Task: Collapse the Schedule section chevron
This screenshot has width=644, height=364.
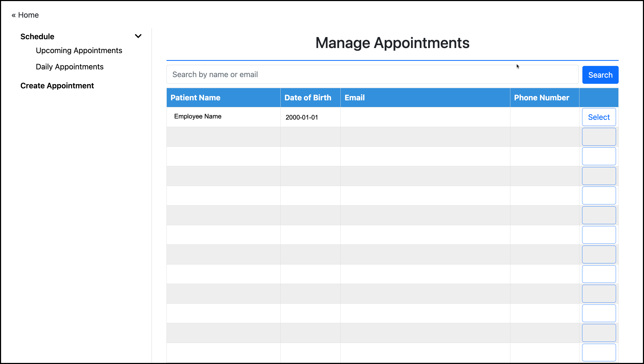Action: click(138, 36)
